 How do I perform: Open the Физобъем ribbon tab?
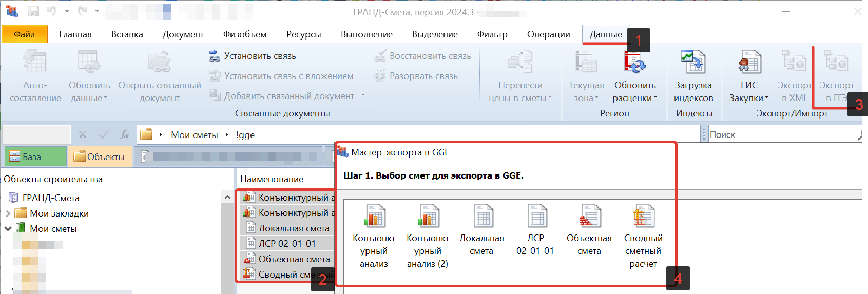[x=245, y=34]
